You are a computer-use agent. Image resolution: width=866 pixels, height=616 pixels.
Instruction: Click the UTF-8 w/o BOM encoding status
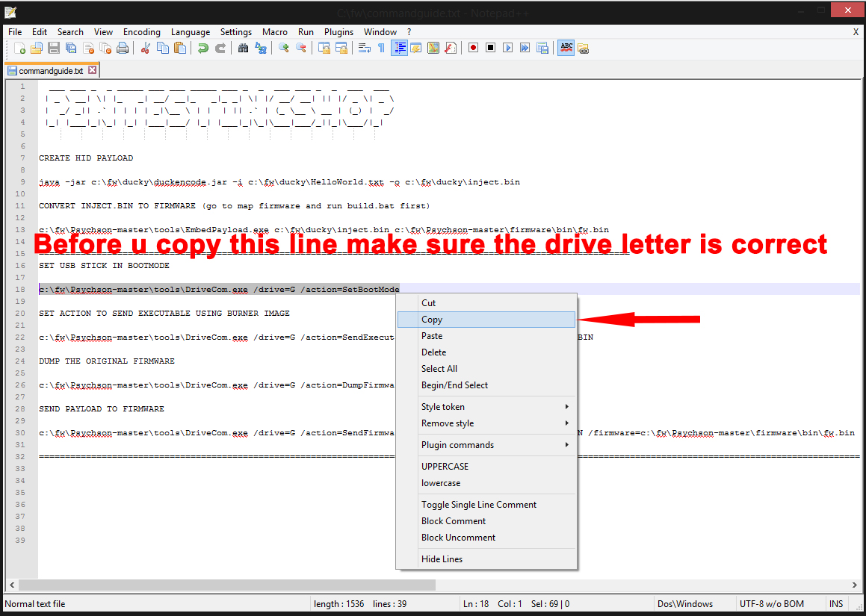pyautogui.click(x=772, y=604)
